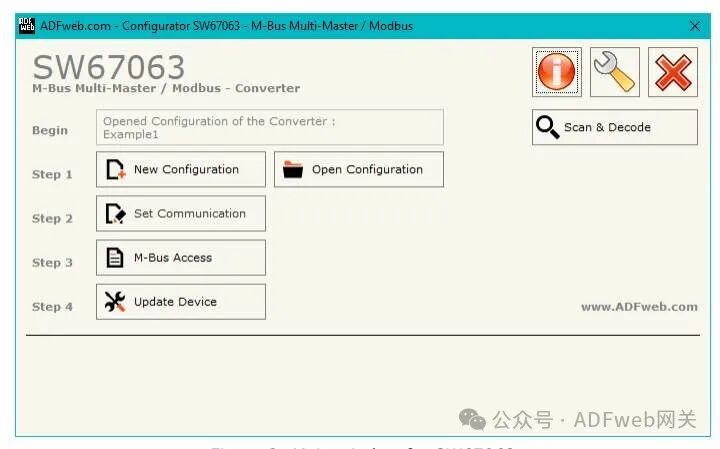Viewport: 720px width, 449px height.
Task: Start Scan & Decode with magnifier button
Action: 614,127
